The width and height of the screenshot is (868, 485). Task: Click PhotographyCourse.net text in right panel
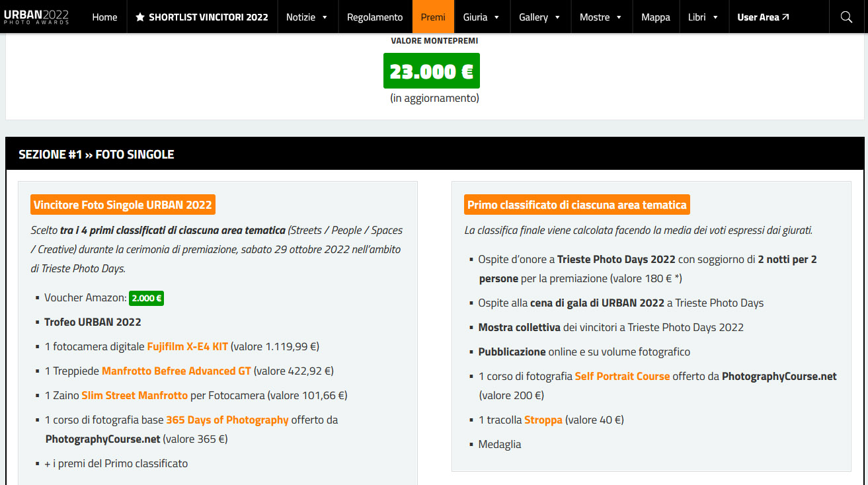tap(779, 376)
